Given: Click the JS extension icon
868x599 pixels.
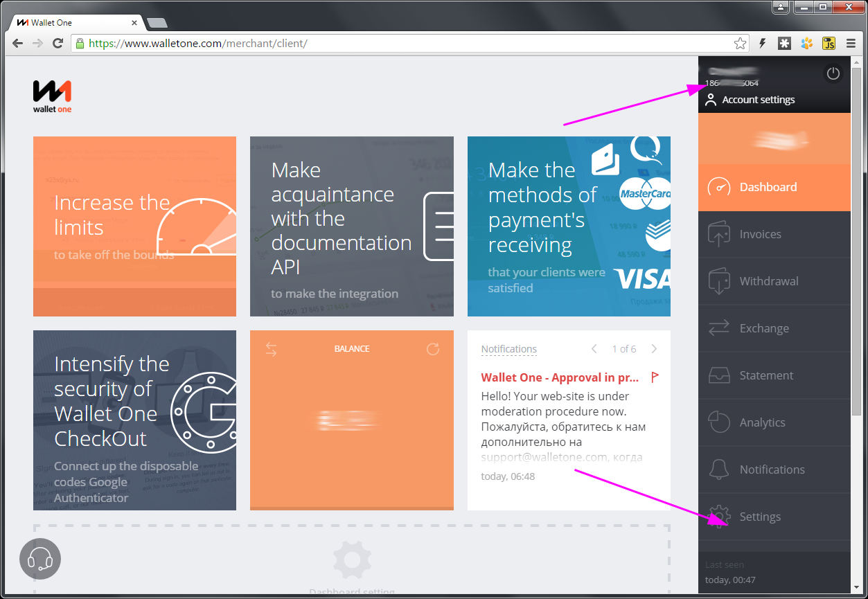Looking at the screenshot, I should point(829,44).
